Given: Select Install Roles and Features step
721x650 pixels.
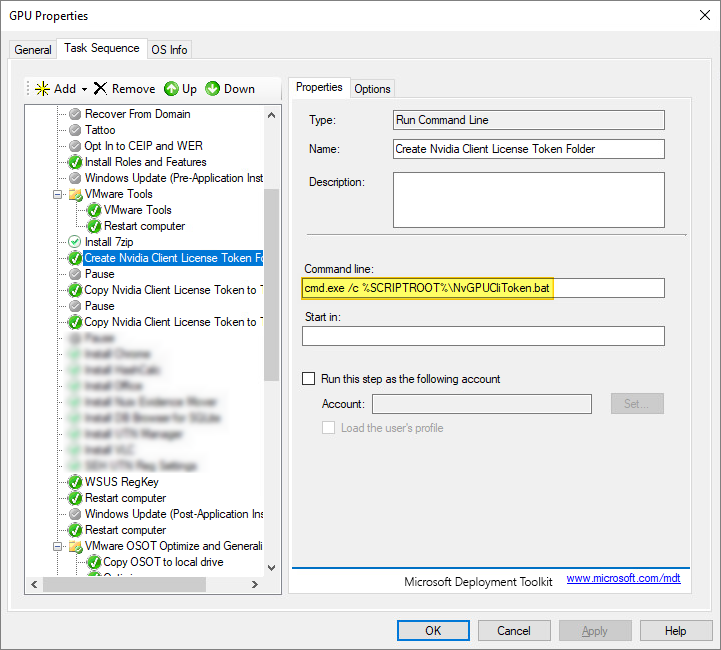Looking at the screenshot, I should (145, 162).
